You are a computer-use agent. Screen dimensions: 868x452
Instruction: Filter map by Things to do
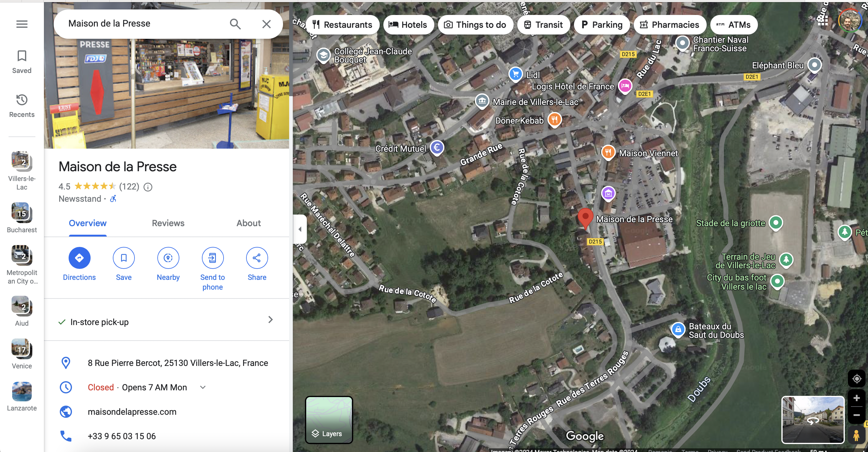point(476,25)
